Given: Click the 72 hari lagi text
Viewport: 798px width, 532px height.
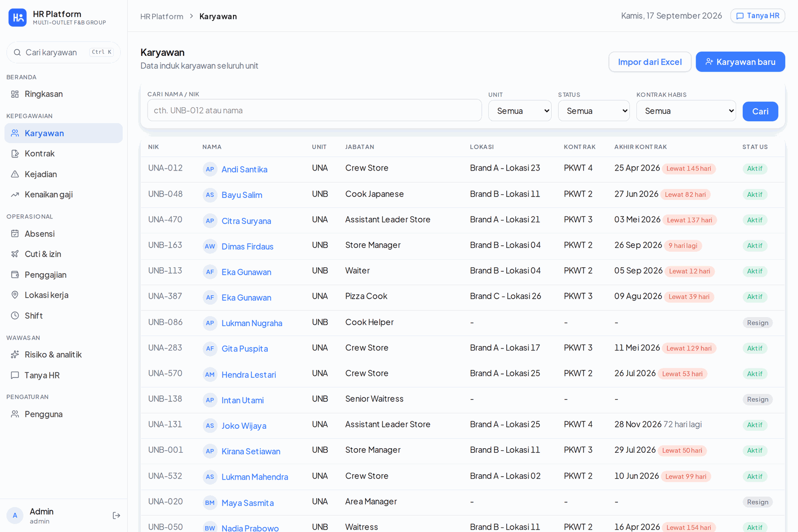Looking at the screenshot, I should point(682,424).
